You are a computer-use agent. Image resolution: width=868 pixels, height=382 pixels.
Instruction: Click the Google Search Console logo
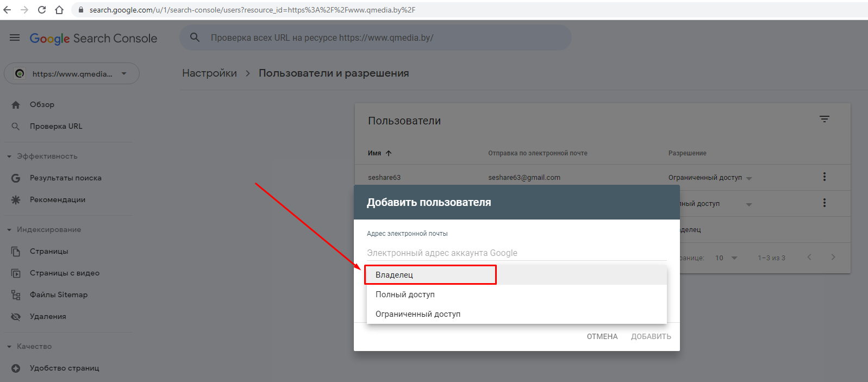pyautogui.click(x=93, y=39)
